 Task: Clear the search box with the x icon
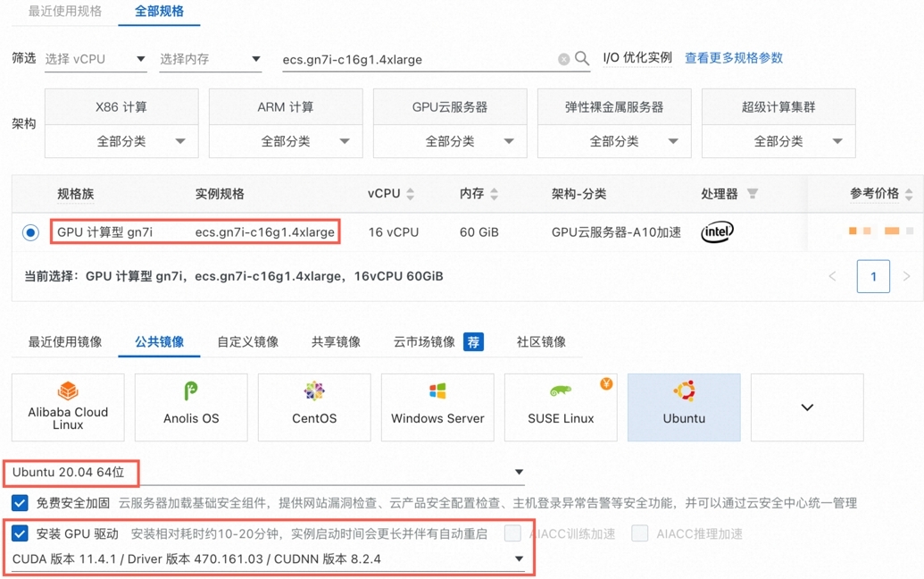[x=562, y=59]
